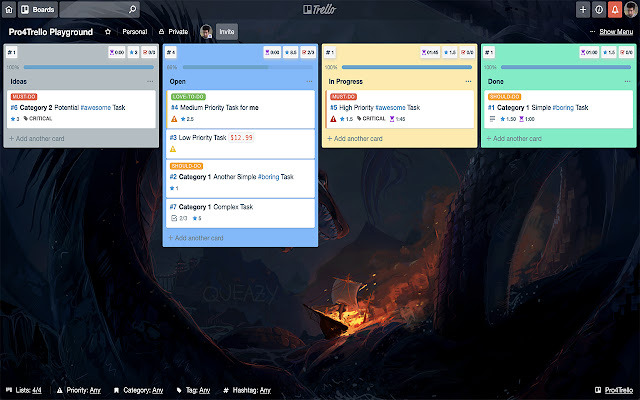
Task: Focus the header search field
Action: coord(100,9)
